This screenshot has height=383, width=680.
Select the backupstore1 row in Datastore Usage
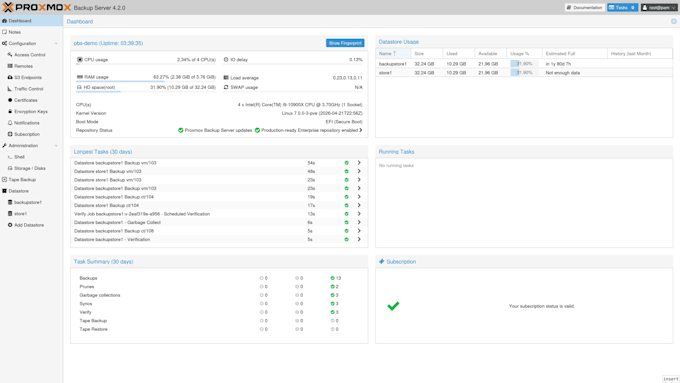pyautogui.click(x=524, y=64)
